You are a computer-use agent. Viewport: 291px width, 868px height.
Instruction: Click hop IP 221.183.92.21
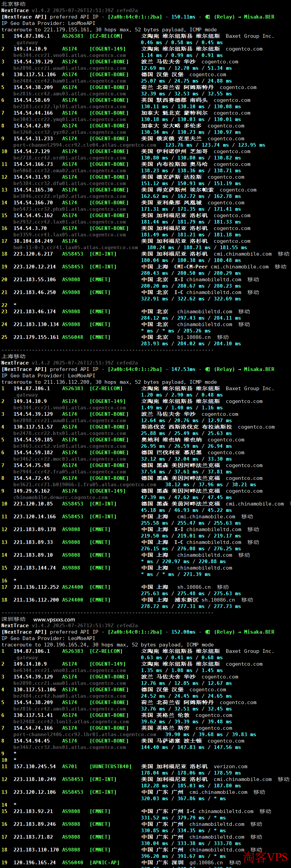[x=33, y=811]
